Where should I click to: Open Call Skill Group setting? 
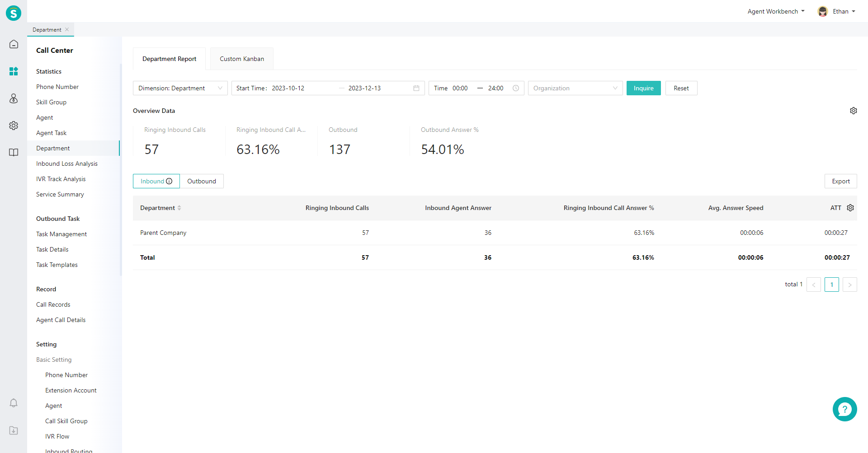(x=66, y=421)
